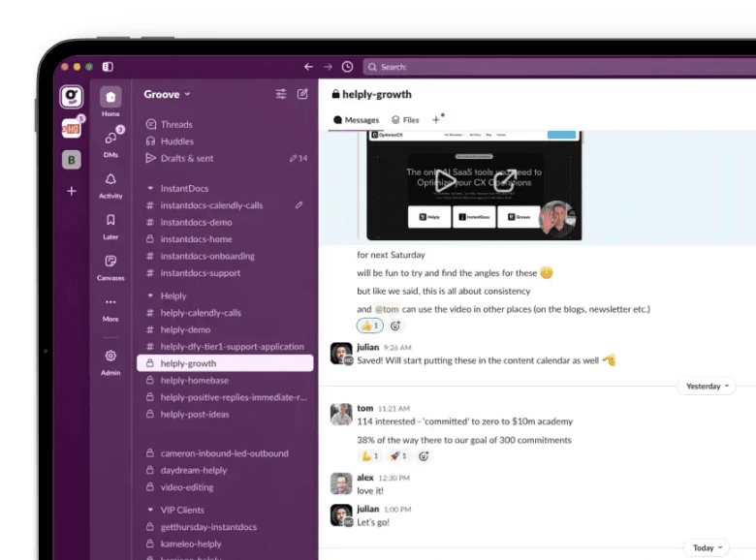This screenshot has height=560, width=756.
Task: Toggle the sidebar layout icon in title bar
Action: (108, 67)
